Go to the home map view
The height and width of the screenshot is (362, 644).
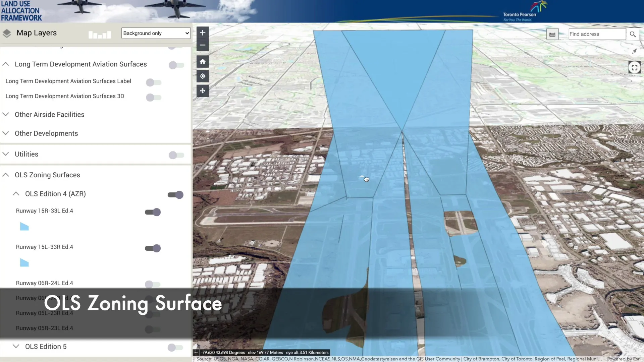203,62
